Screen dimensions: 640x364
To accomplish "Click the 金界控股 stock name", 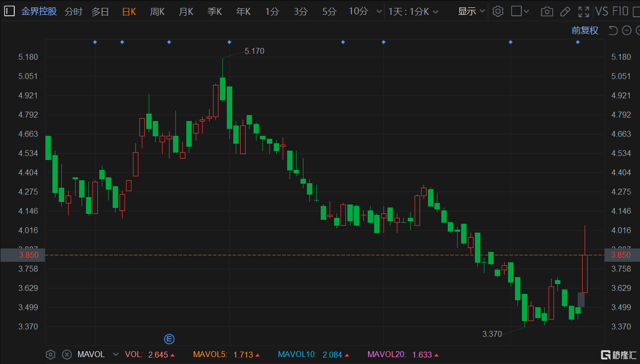I will [x=39, y=11].
